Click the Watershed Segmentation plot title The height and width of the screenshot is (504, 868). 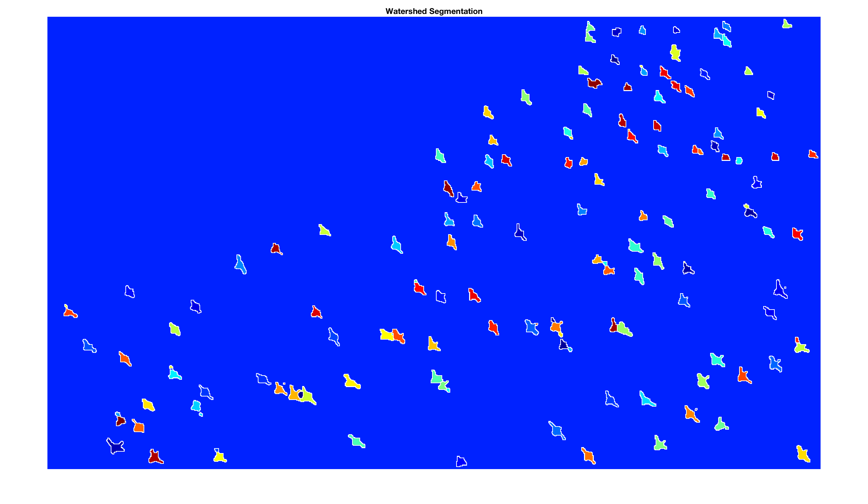(433, 11)
